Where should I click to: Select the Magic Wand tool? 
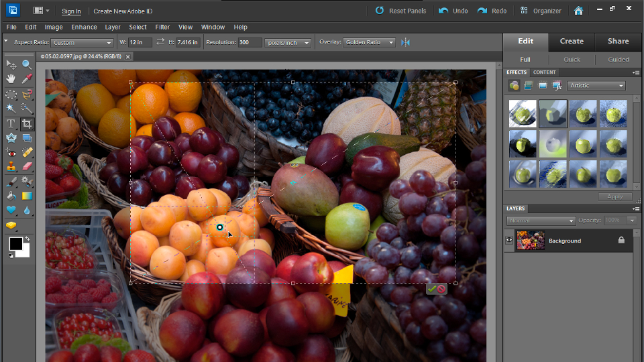click(x=11, y=109)
